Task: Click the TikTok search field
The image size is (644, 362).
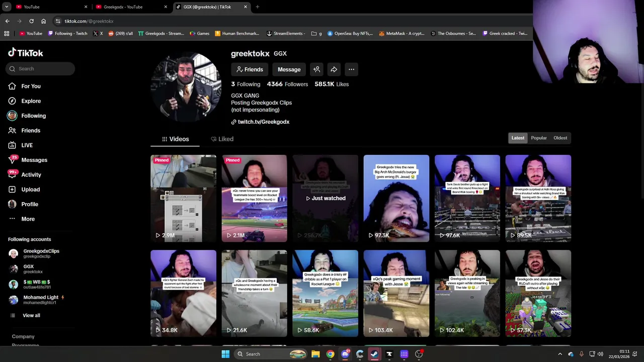Action: 40,69
